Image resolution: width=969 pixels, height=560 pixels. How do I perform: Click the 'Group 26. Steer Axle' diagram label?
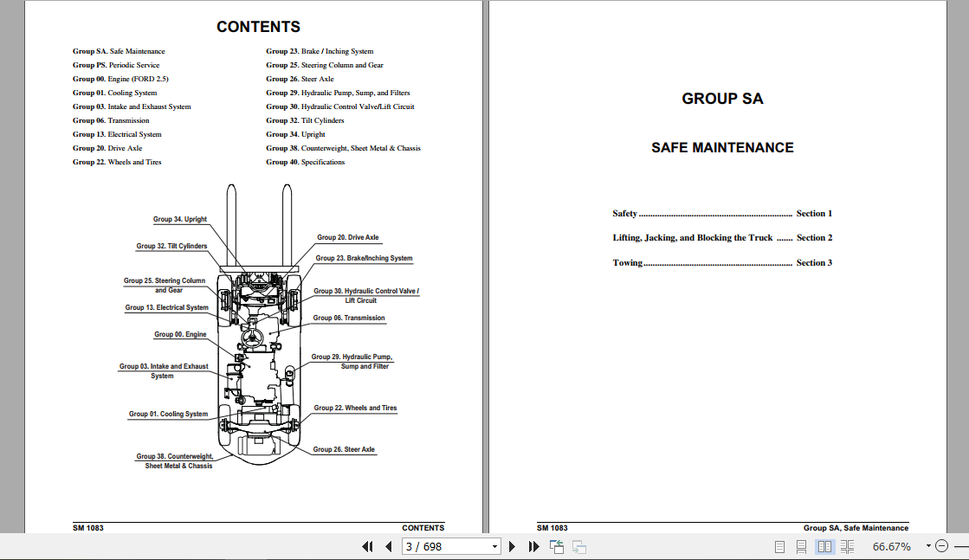click(x=345, y=449)
